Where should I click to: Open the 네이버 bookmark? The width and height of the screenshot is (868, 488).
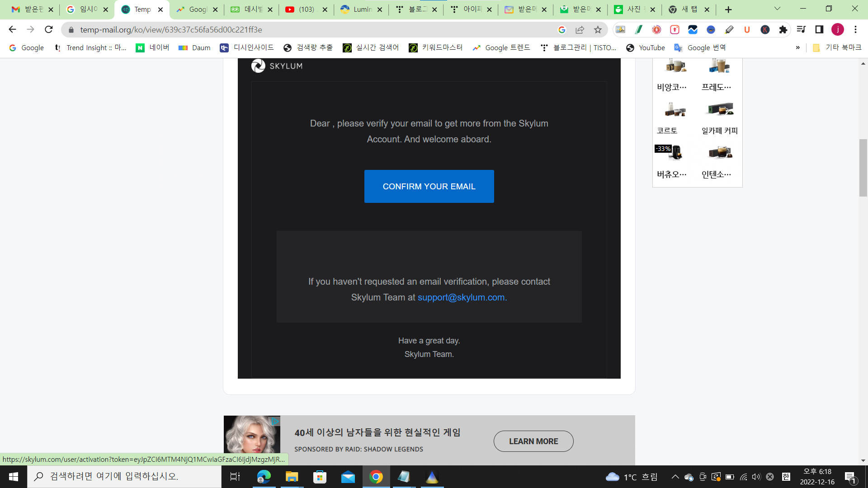152,47
